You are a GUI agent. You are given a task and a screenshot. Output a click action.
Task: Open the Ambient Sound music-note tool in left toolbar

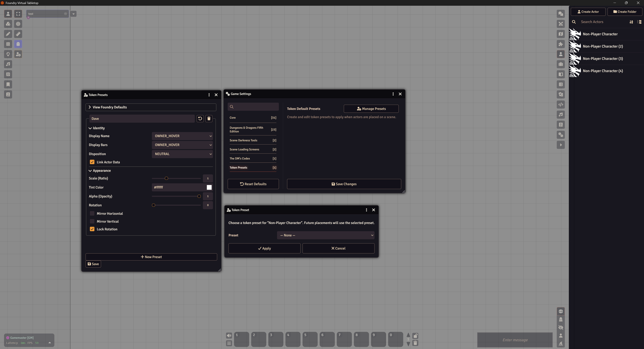tap(8, 64)
